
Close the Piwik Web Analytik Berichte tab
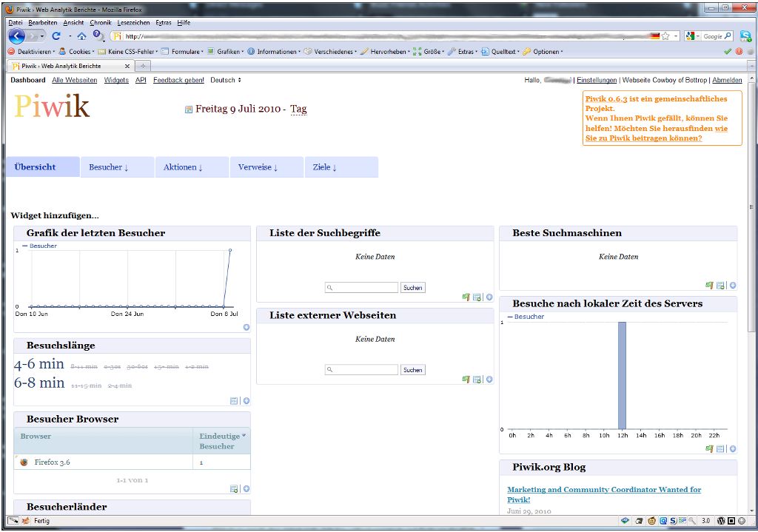(127, 66)
